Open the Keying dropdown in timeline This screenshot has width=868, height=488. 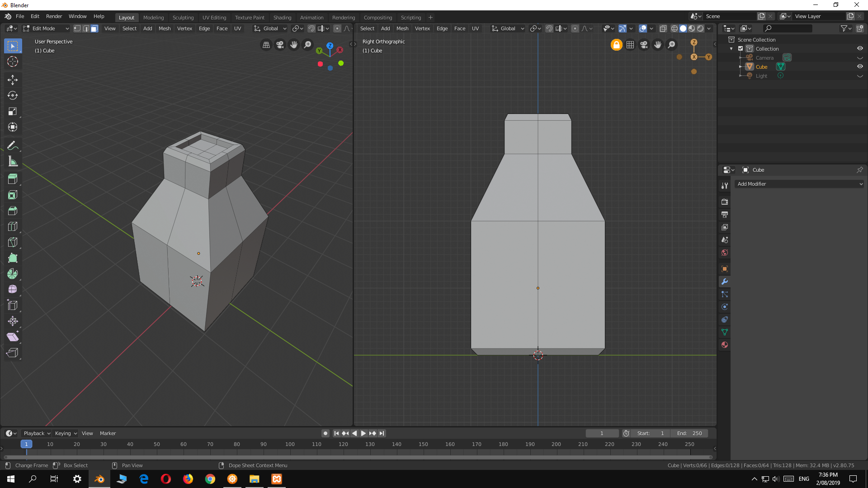point(66,433)
